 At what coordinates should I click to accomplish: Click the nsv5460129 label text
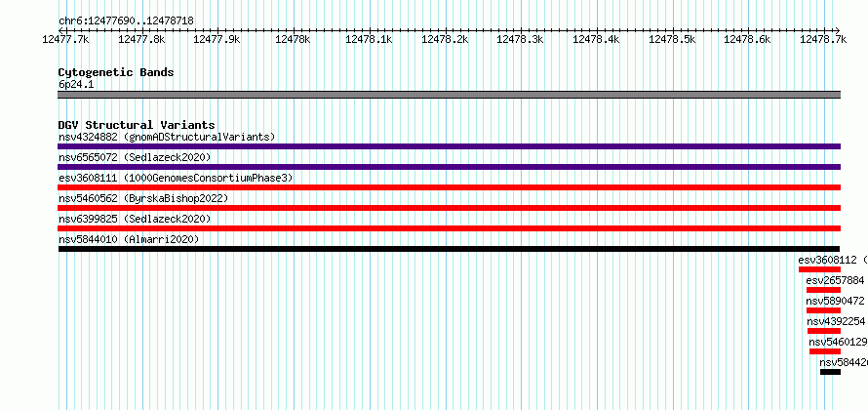838,342
